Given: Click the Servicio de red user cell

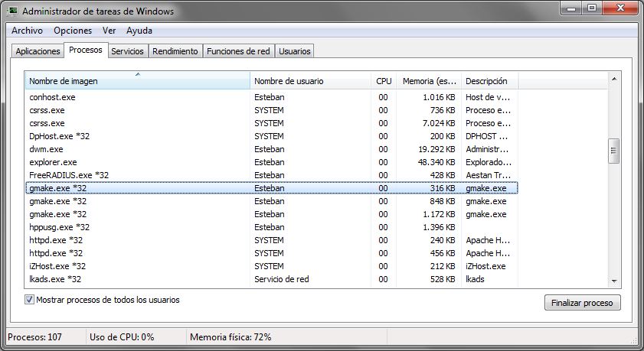Looking at the screenshot, I should coord(281,279).
